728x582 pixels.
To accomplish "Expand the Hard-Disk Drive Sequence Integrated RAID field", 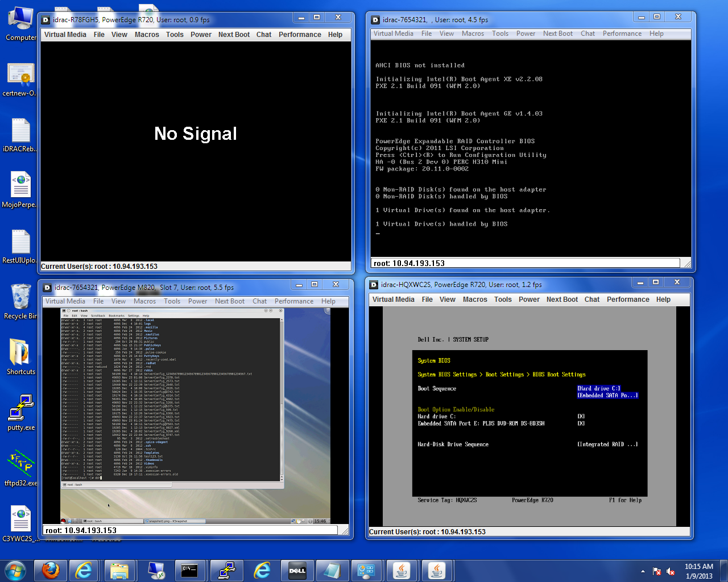I will click(607, 444).
